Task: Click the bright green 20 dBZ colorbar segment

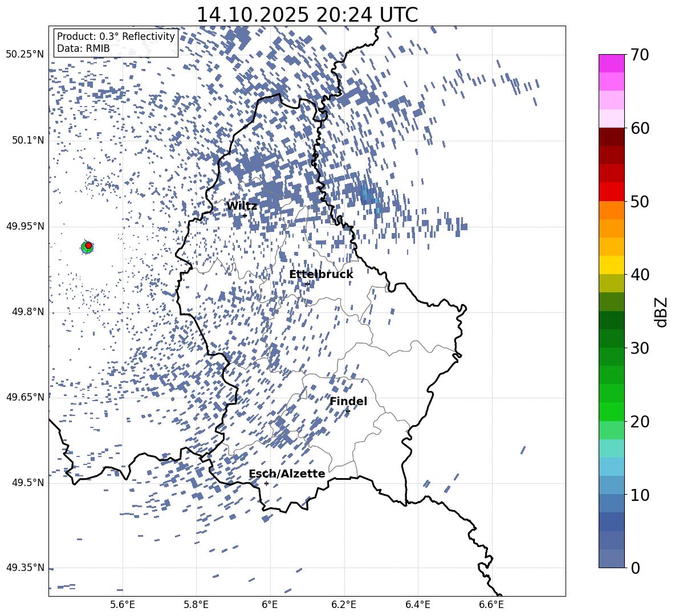Action: click(612, 411)
